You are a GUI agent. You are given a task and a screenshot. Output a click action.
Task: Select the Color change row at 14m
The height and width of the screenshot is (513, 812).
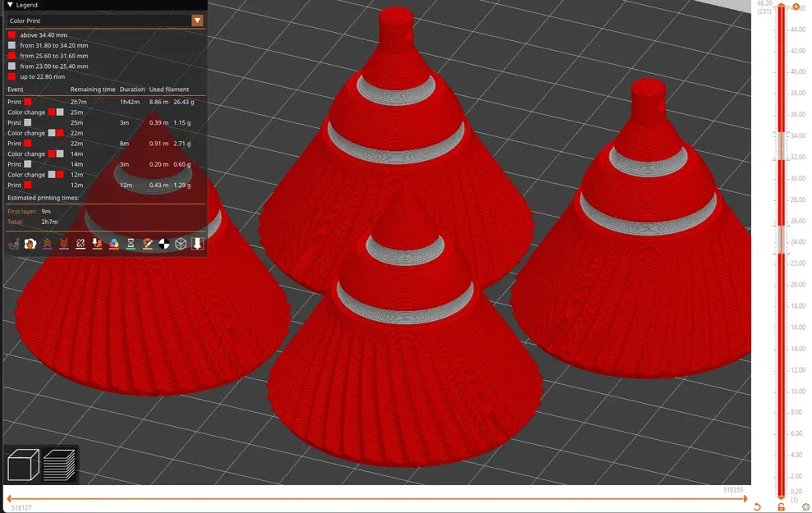coord(106,153)
